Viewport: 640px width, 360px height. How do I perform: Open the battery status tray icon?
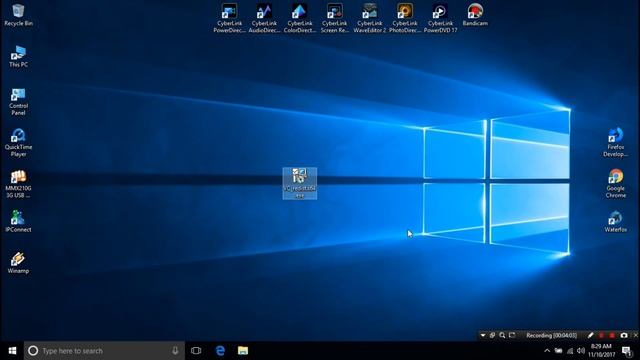click(558, 351)
